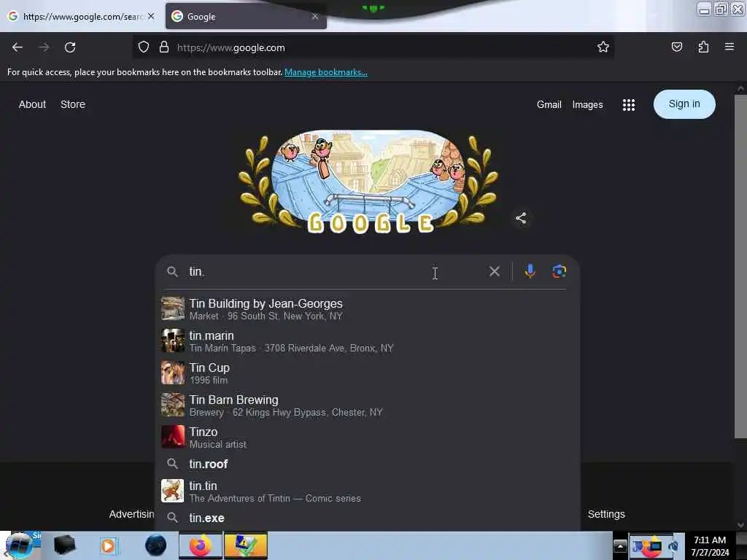Viewport: 747px width, 560px height.
Task: Open the media player taskbar icon
Action: [108, 545]
